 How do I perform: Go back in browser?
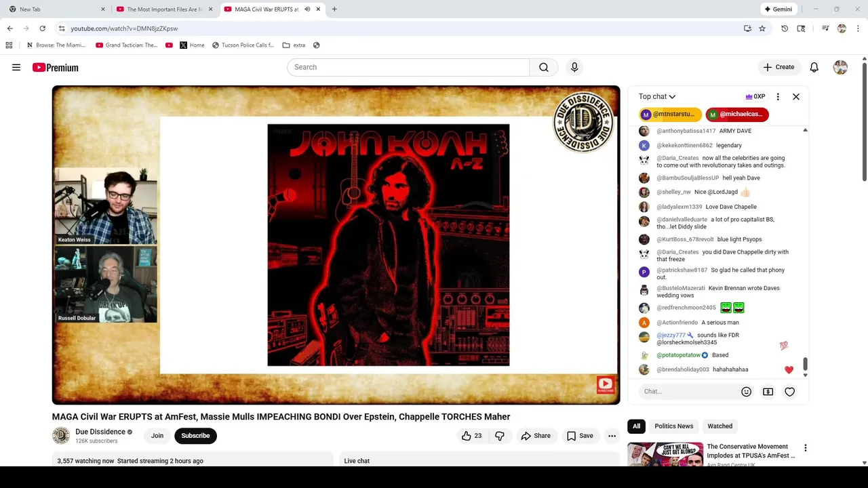[x=9, y=28]
